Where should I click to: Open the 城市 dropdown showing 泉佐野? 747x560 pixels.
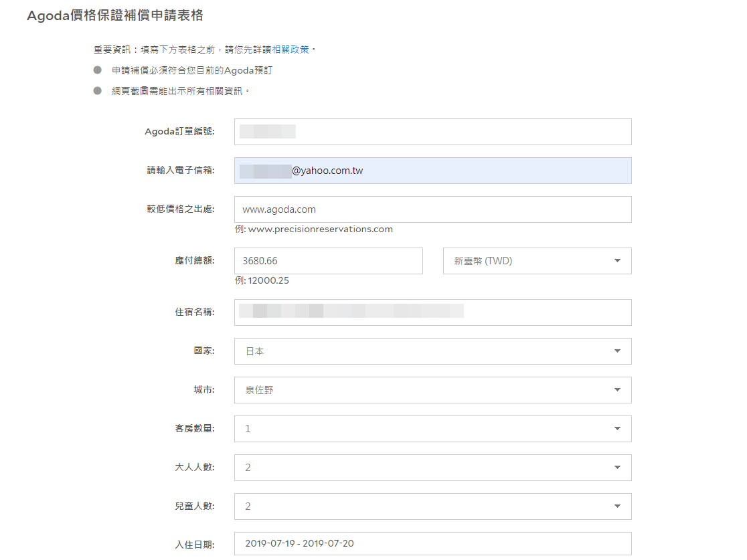click(432, 390)
